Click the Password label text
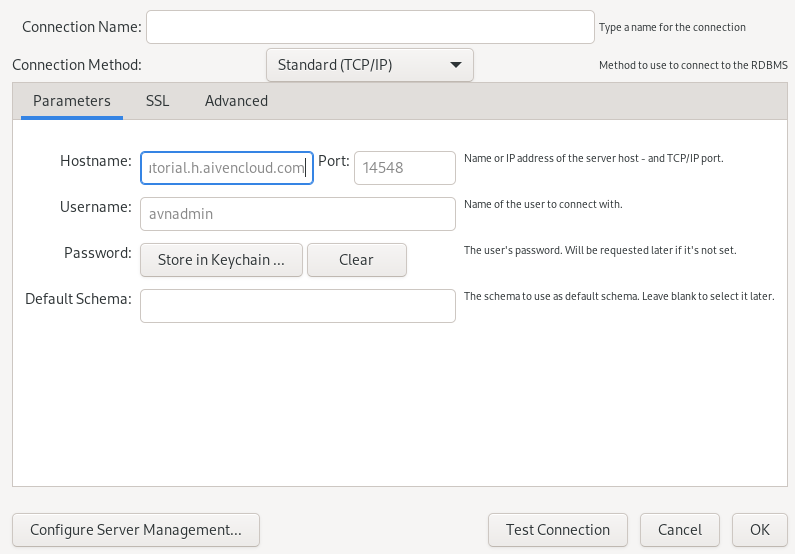This screenshot has height=554, width=795. click(97, 253)
